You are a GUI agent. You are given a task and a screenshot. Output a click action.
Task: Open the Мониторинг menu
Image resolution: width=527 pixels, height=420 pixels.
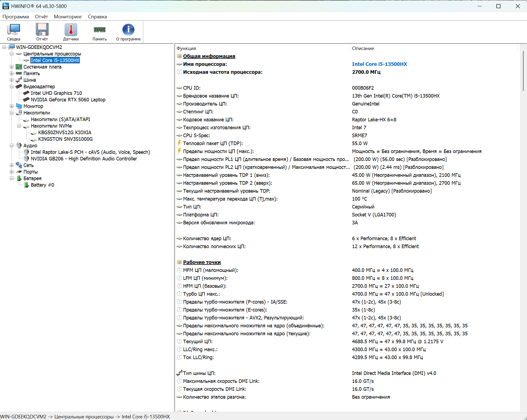pyautogui.click(x=68, y=17)
